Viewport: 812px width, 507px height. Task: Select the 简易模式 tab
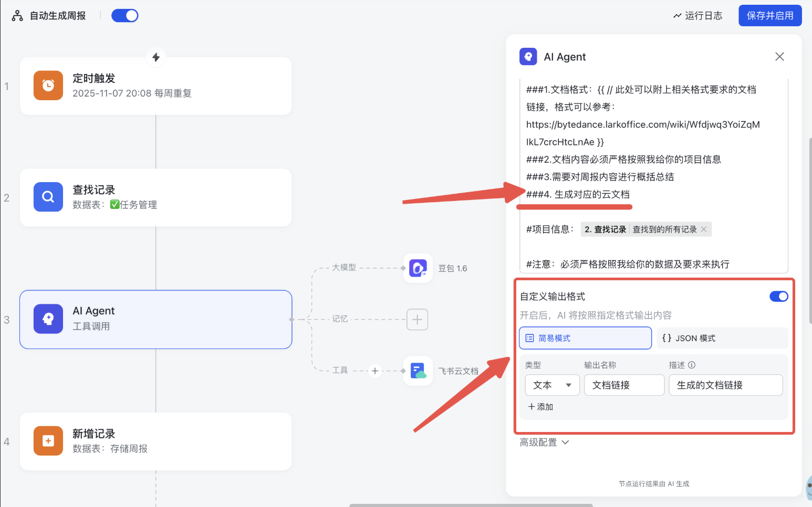point(585,338)
